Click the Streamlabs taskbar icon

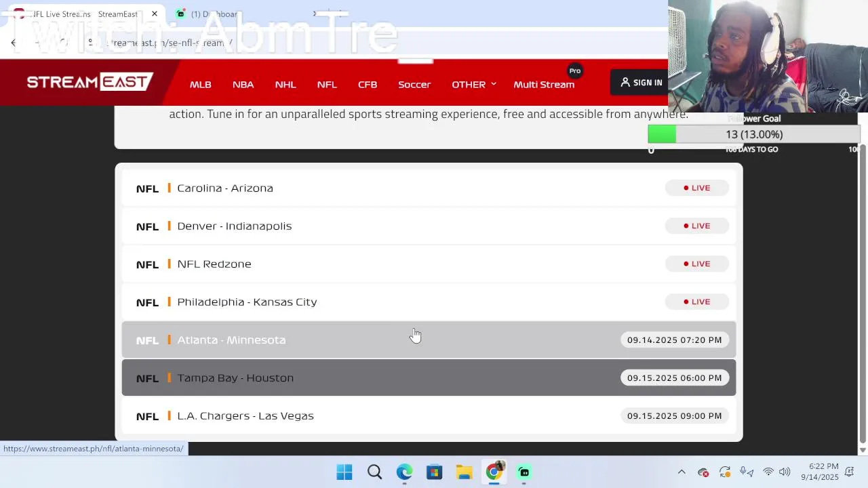pos(524,472)
